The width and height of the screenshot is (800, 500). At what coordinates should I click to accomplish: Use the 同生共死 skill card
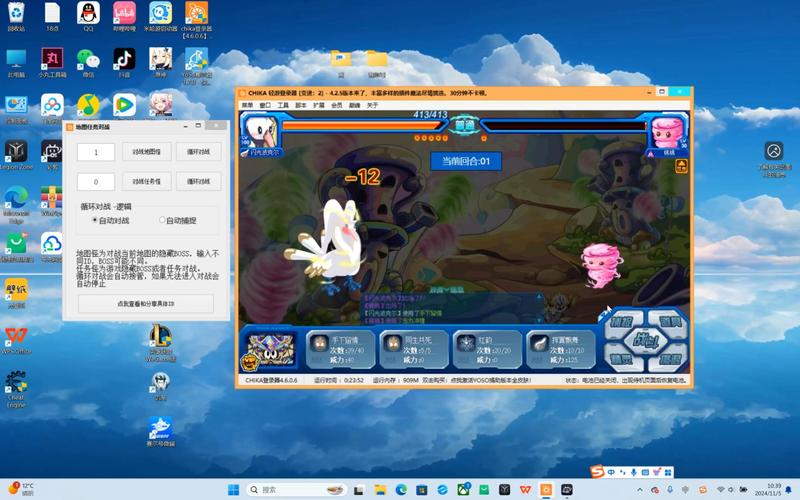[x=413, y=350]
